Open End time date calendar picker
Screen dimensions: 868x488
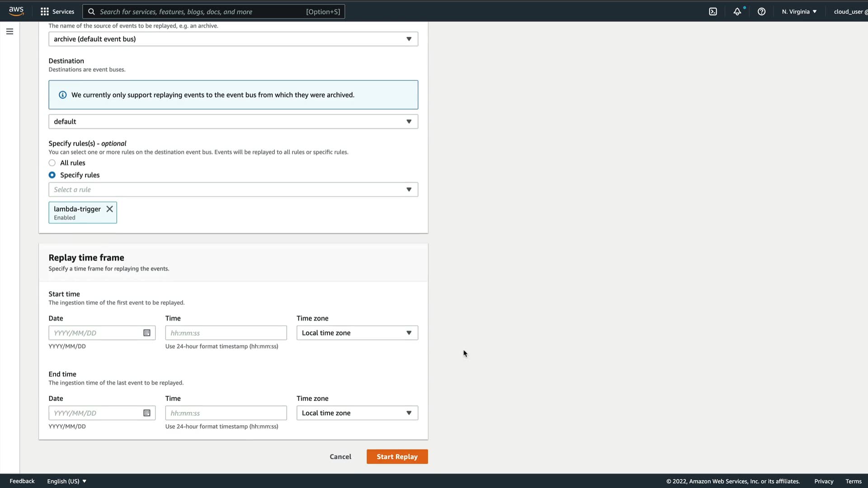(x=147, y=413)
